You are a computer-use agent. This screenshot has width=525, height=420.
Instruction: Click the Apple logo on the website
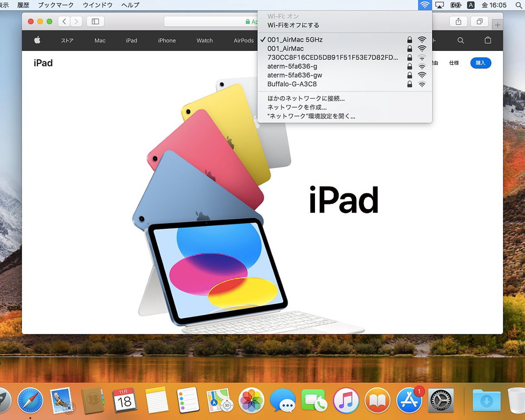pyautogui.click(x=37, y=40)
